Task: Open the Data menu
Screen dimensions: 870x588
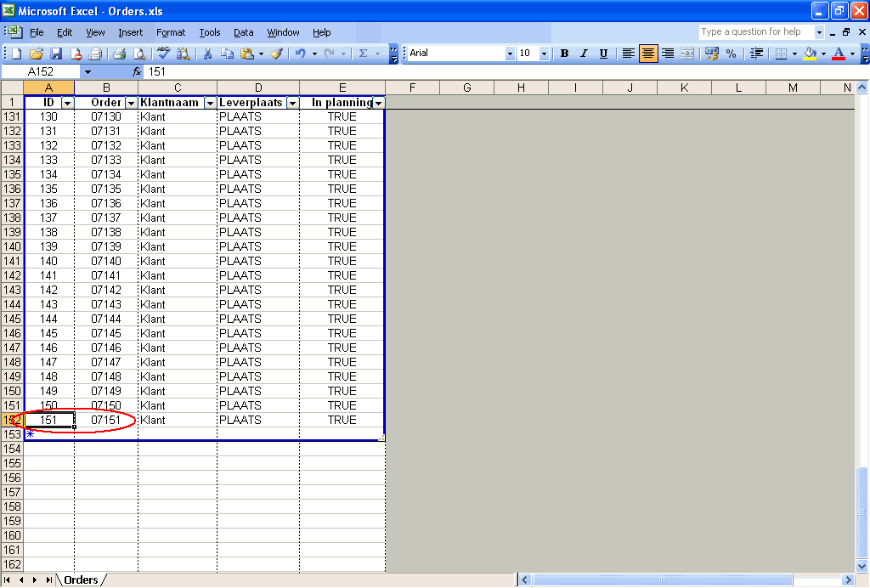Action: tap(244, 32)
